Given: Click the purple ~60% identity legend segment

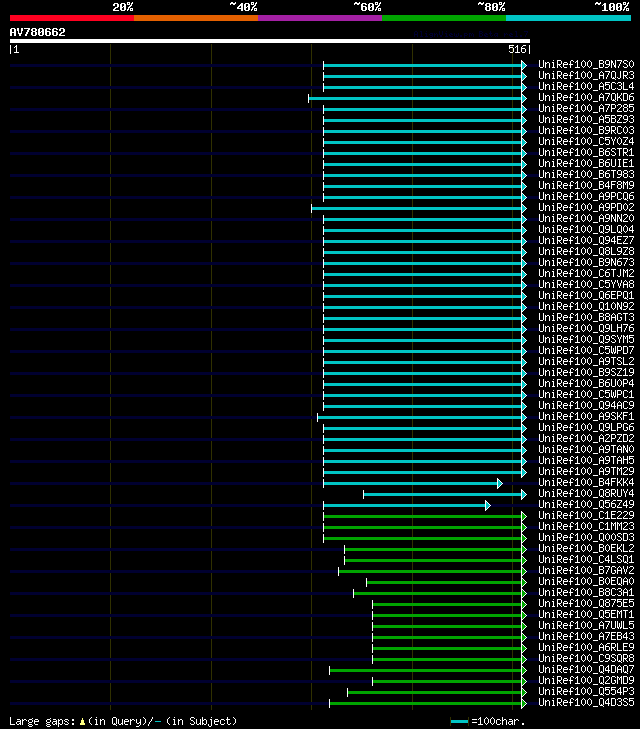Looking at the screenshot, I should click(320, 18).
